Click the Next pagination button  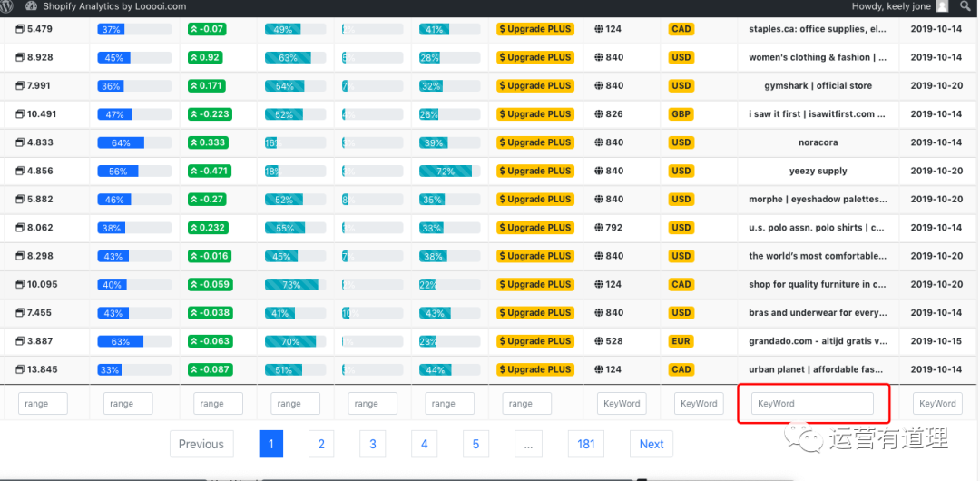coord(652,444)
